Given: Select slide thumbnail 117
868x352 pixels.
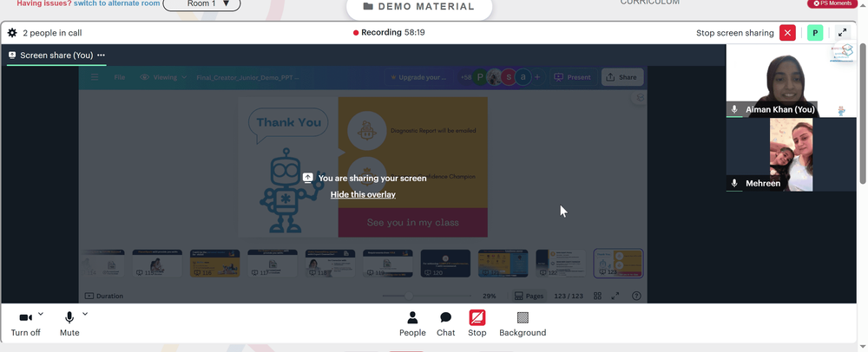Looking at the screenshot, I should pyautogui.click(x=273, y=263).
